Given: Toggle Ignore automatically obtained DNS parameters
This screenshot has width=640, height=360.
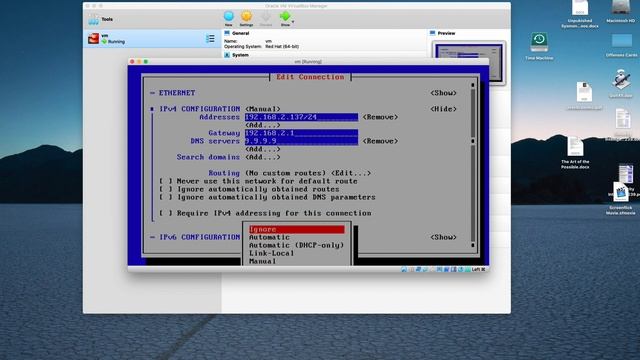Looking at the screenshot, I should (165, 197).
